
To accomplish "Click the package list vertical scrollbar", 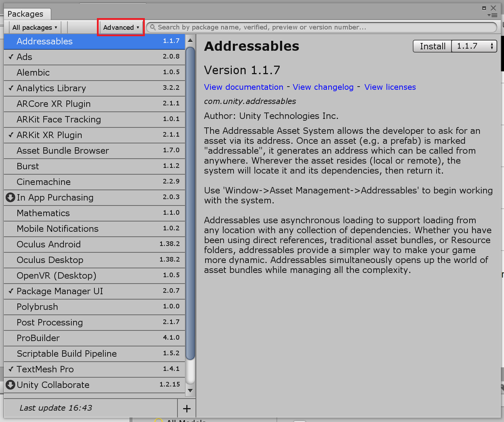I will point(190,202).
